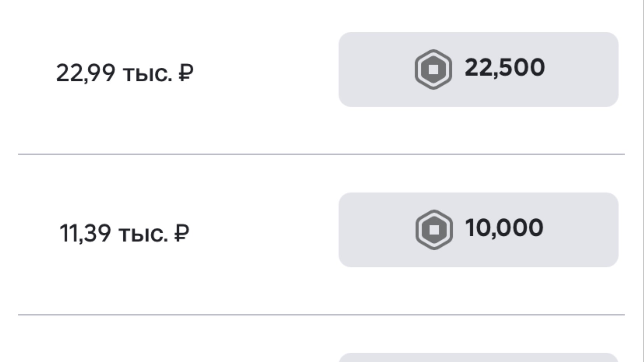The height and width of the screenshot is (362, 644).
Task: Click the number 22,99 in the first price
Action: coord(86,73)
